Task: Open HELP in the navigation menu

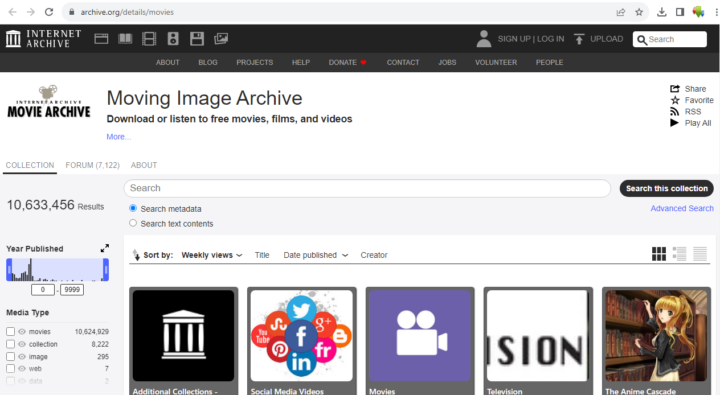Action: (301, 62)
